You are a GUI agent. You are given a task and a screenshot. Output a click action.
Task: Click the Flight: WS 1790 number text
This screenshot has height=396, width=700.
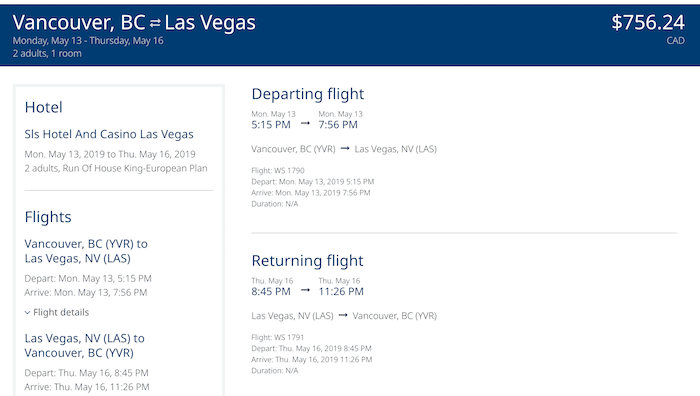278,171
